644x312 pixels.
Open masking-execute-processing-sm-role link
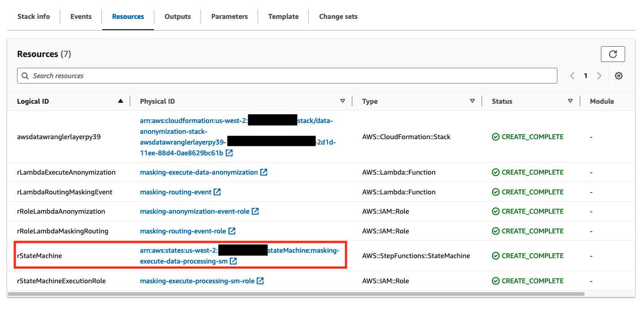pos(197,281)
